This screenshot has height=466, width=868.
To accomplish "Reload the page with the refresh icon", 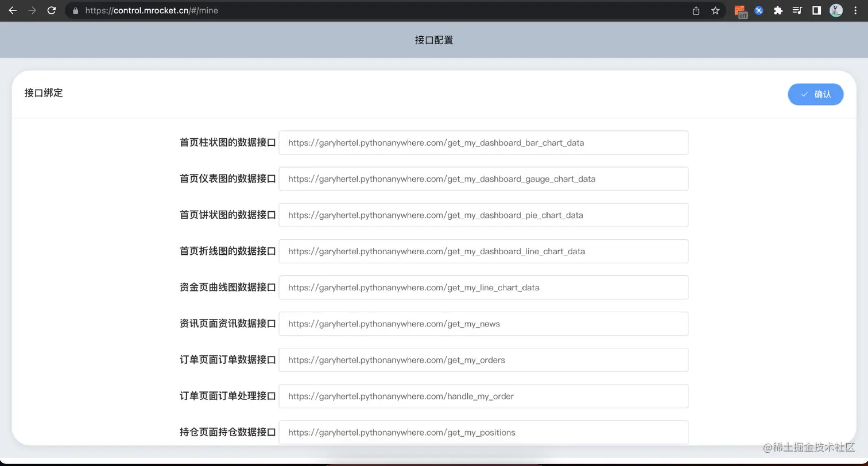I will [x=52, y=10].
